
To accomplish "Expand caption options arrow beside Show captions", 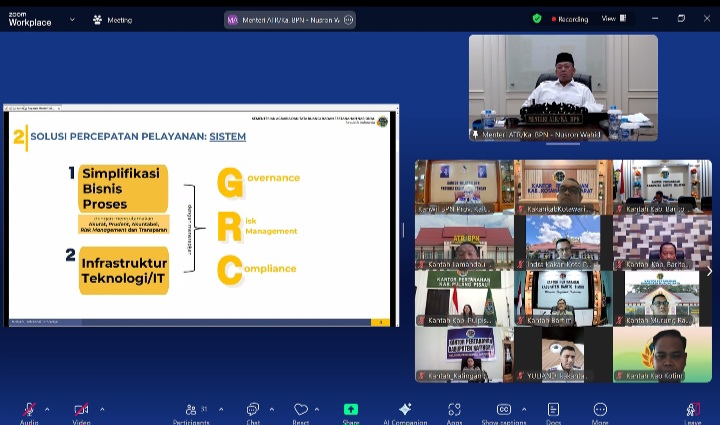I will [524, 409].
